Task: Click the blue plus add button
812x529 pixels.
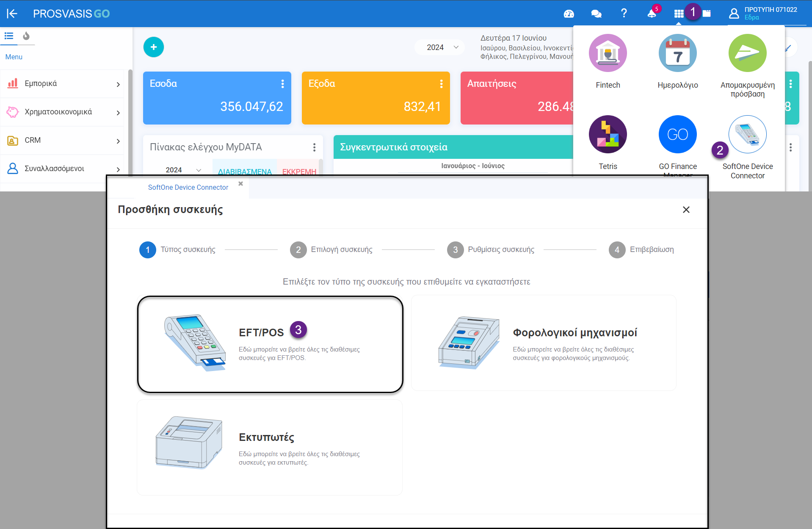Action: click(x=153, y=47)
